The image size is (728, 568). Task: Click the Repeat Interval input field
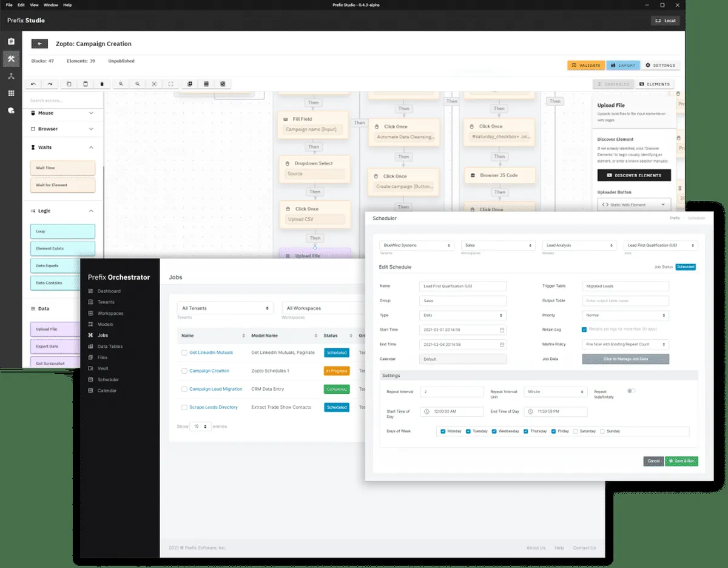point(451,392)
